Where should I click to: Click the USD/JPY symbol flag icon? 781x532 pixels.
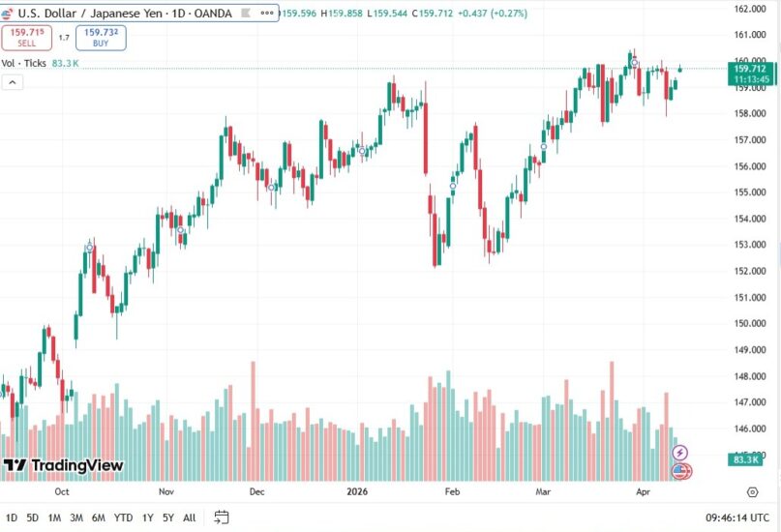pos(10,13)
